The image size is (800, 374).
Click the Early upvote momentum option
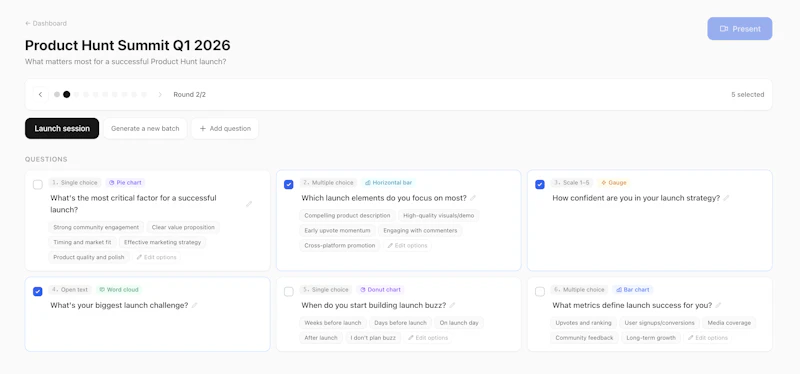pyautogui.click(x=337, y=231)
